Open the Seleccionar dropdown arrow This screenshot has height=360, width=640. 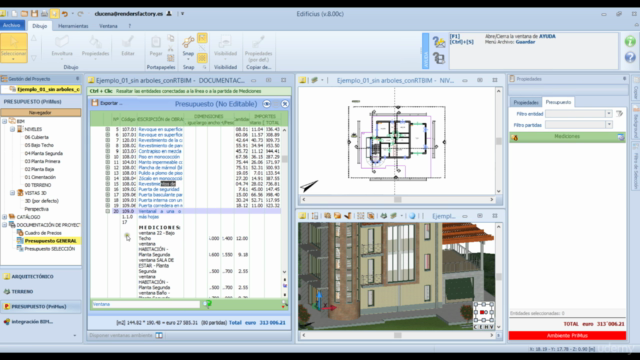pyautogui.click(x=14, y=59)
